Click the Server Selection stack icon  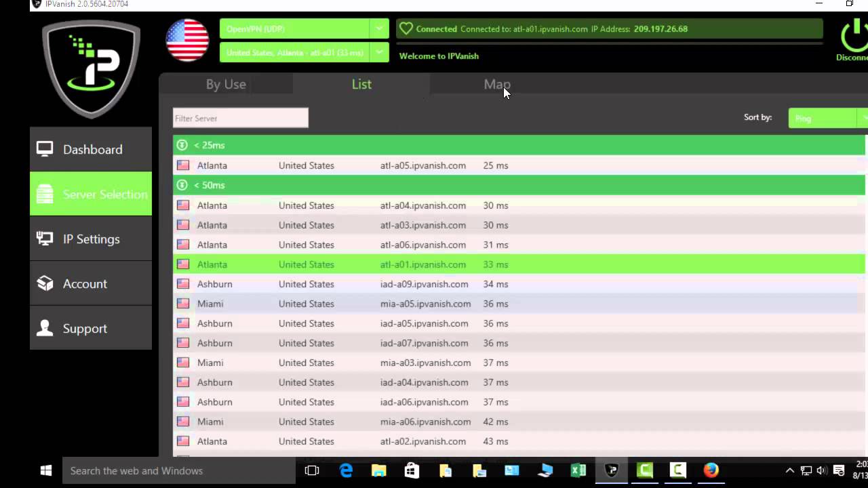45,194
